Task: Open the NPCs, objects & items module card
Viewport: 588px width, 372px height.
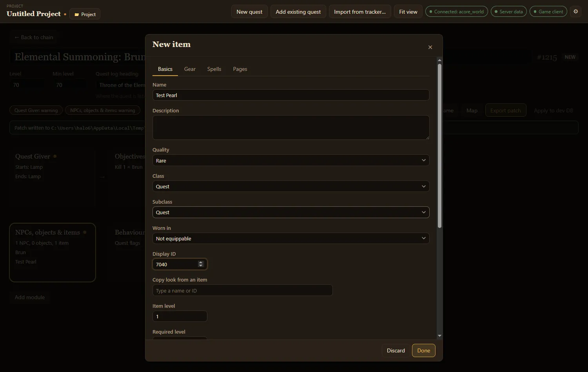Action: click(x=53, y=253)
